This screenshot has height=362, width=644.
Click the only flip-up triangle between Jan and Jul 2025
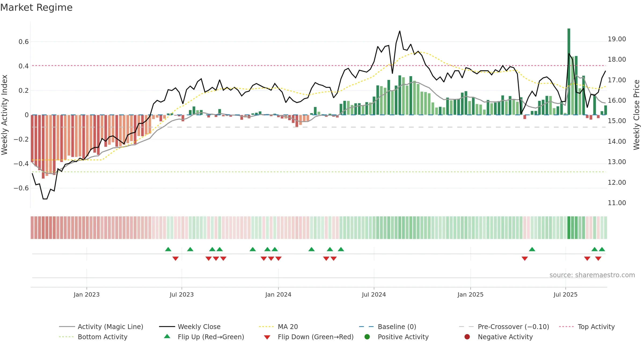[x=532, y=249]
